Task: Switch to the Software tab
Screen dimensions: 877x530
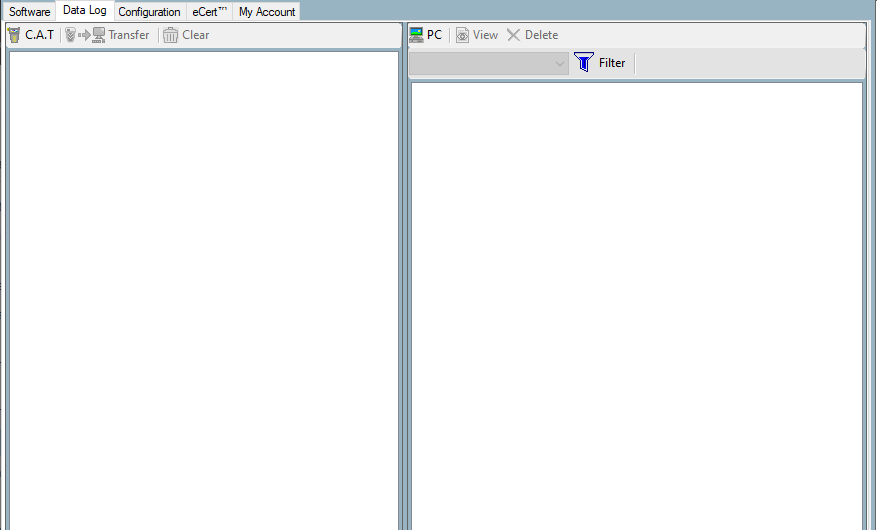Action: 29,12
